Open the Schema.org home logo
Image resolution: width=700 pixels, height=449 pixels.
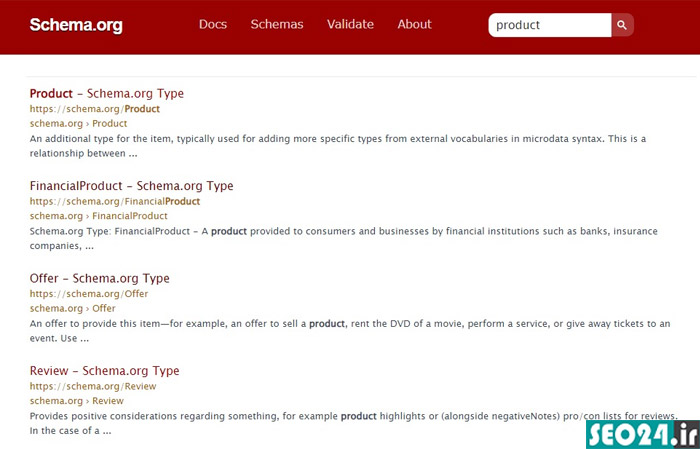[76, 25]
